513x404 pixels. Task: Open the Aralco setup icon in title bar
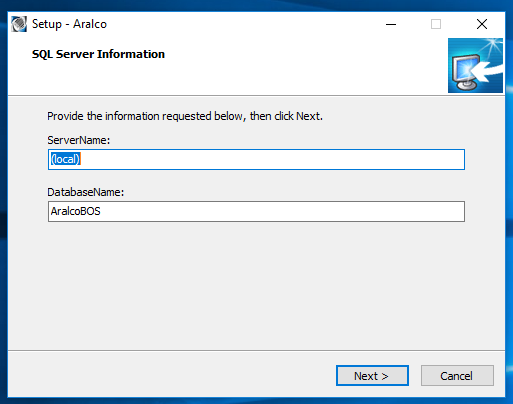click(x=19, y=24)
